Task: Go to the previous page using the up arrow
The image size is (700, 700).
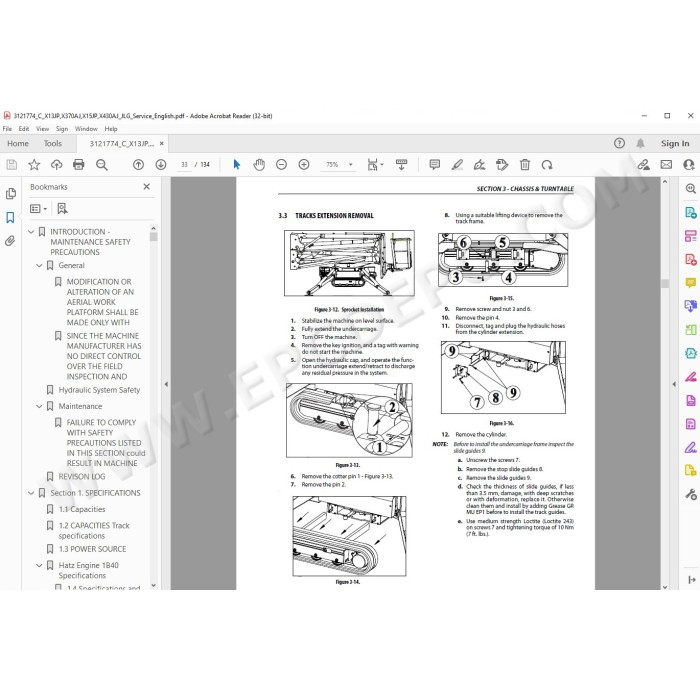Action: [x=138, y=165]
